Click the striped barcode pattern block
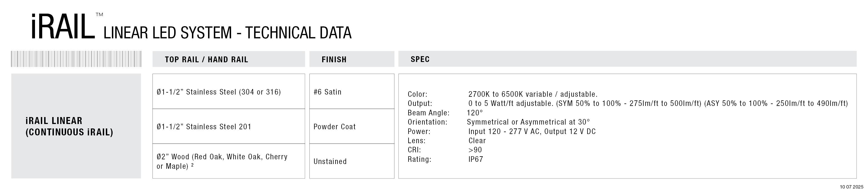The width and height of the screenshot is (868, 191). (76, 59)
